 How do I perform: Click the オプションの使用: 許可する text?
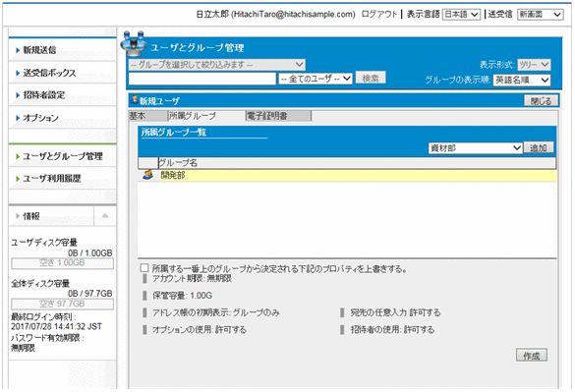coord(200,330)
